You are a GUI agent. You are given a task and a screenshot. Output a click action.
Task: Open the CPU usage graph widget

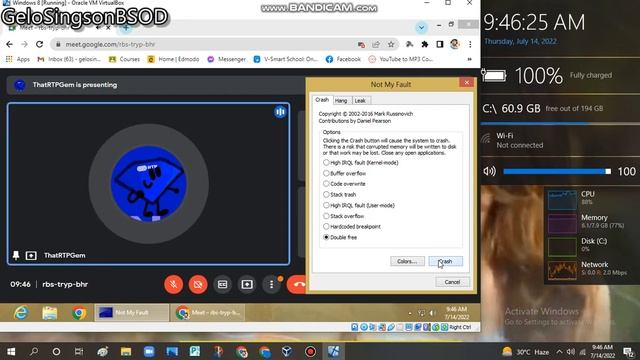coord(562,200)
